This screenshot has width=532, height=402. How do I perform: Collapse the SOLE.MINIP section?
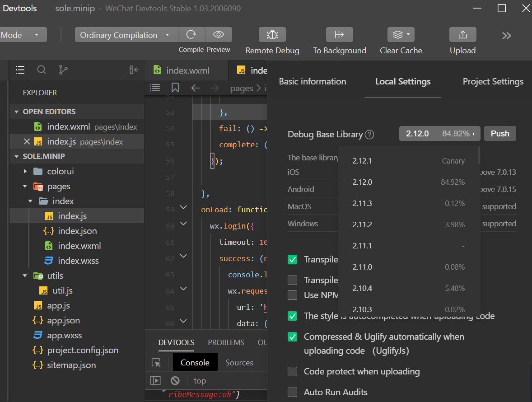click(16, 156)
